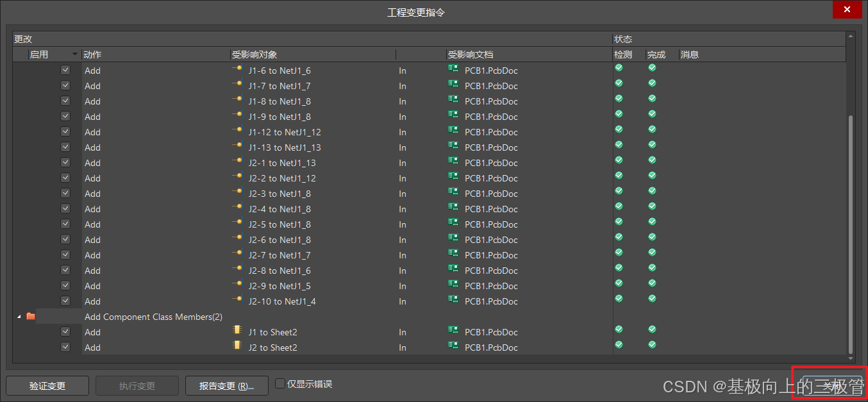
Task: Click the PCB document icon in J1-13 row
Action: pyautogui.click(x=453, y=146)
